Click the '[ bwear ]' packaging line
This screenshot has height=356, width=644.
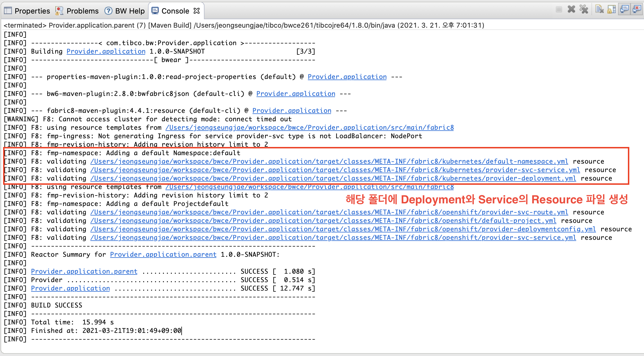click(x=160, y=60)
